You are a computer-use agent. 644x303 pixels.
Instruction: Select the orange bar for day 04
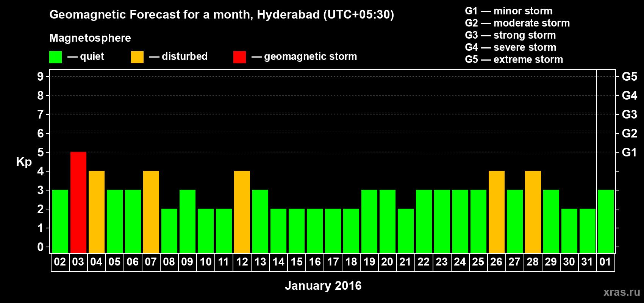pyautogui.click(x=97, y=212)
